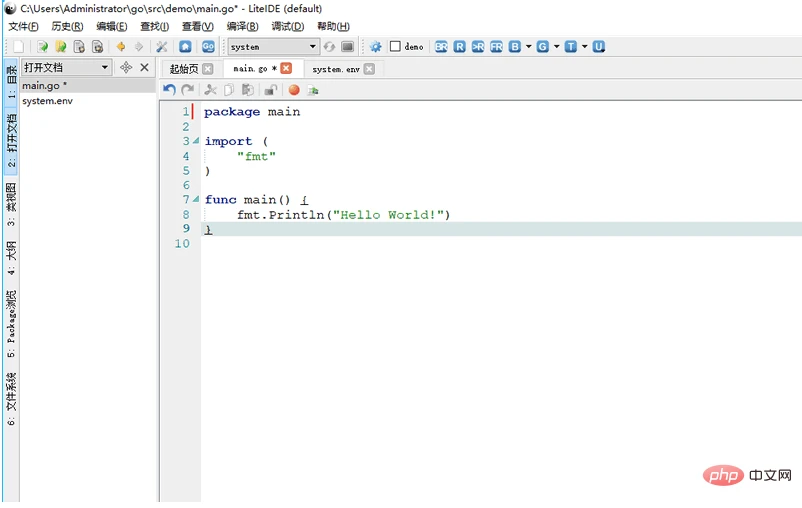The image size is (802, 508).
Task: Open build configuration gear icon
Action: [375, 47]
